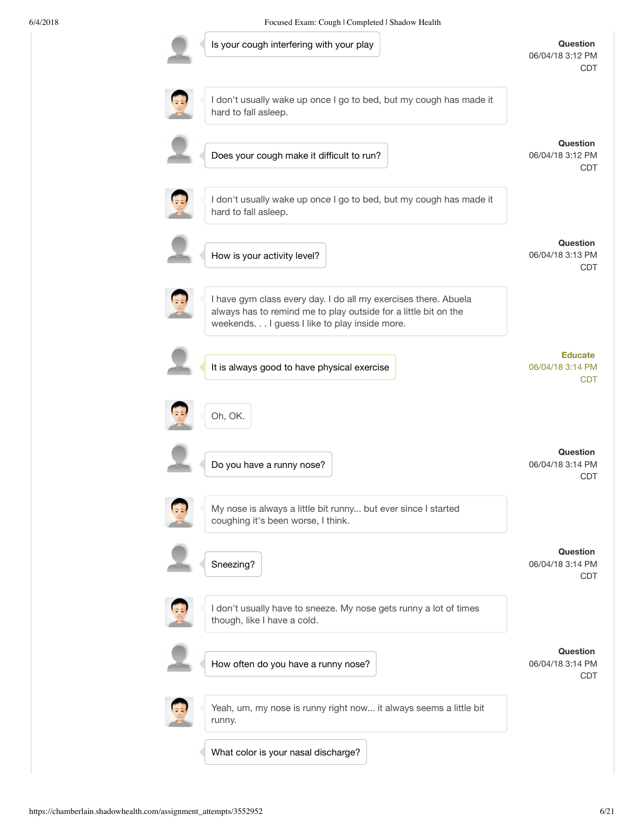
Task: Click the patient avatar beside "Oh, OK." reply
Action: pos(179,415)
